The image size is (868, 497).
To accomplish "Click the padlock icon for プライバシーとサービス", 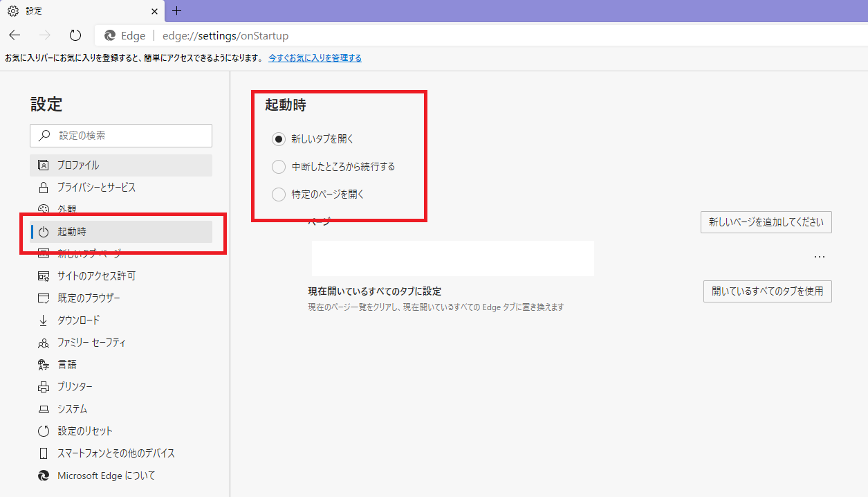I will coord(44,188).
